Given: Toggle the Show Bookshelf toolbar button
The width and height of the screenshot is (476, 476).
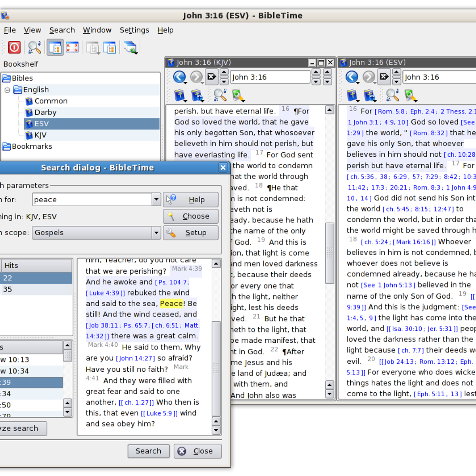Looking at the screenshot, I should pos(55,48).
